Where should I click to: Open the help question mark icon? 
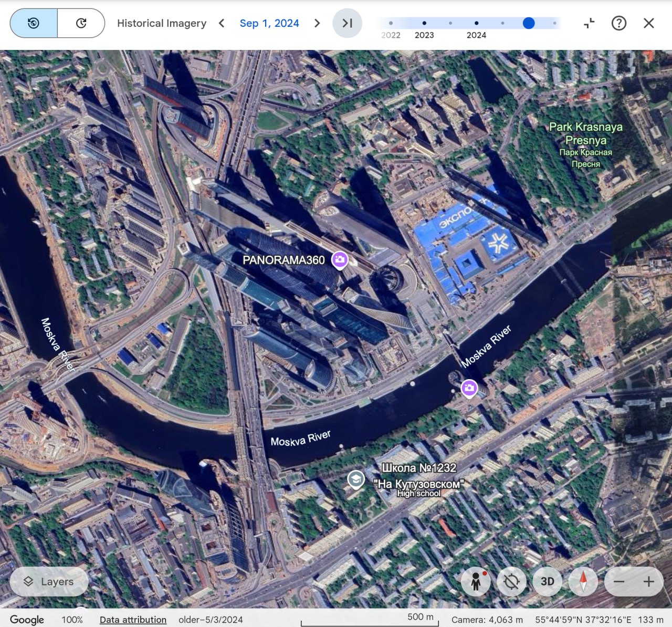pos(619,23)
